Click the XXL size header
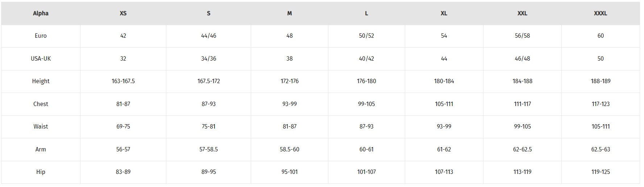The image size is (644, 187). (x=522, y=13)
